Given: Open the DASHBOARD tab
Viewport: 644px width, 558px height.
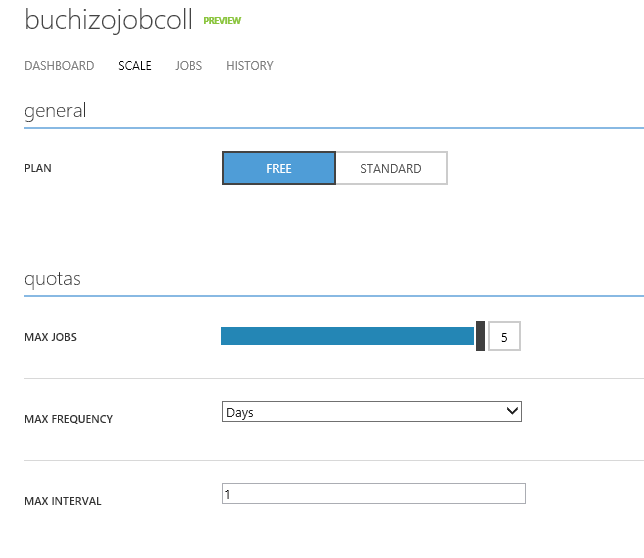Looking at the screenshot, I should [59, 66].
